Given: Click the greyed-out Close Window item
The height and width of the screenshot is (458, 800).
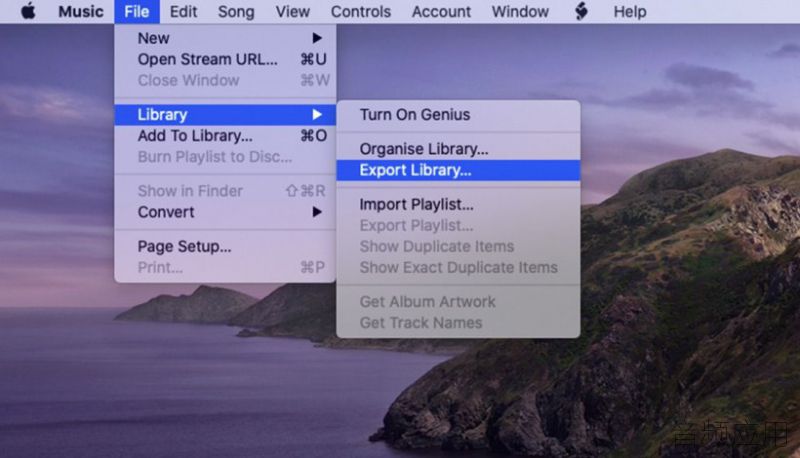Looking at the screenshot, I should point(225,80).
